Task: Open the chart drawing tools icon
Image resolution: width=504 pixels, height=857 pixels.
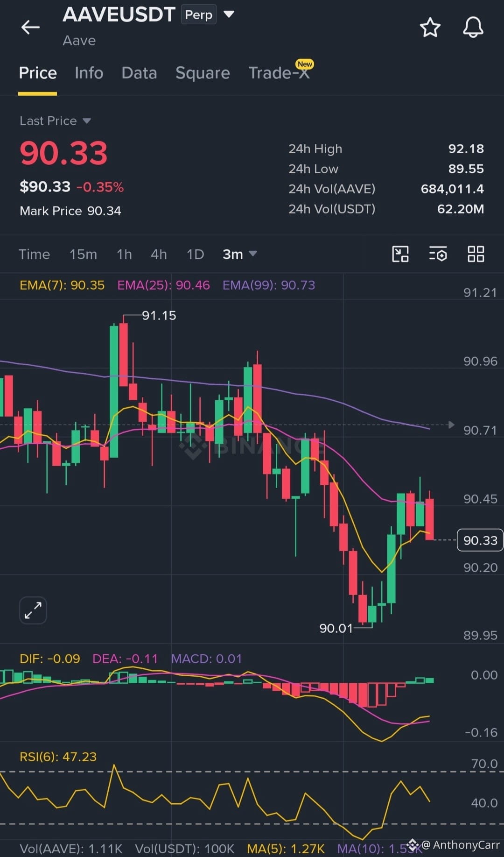Action: click(x=400, y=254)
